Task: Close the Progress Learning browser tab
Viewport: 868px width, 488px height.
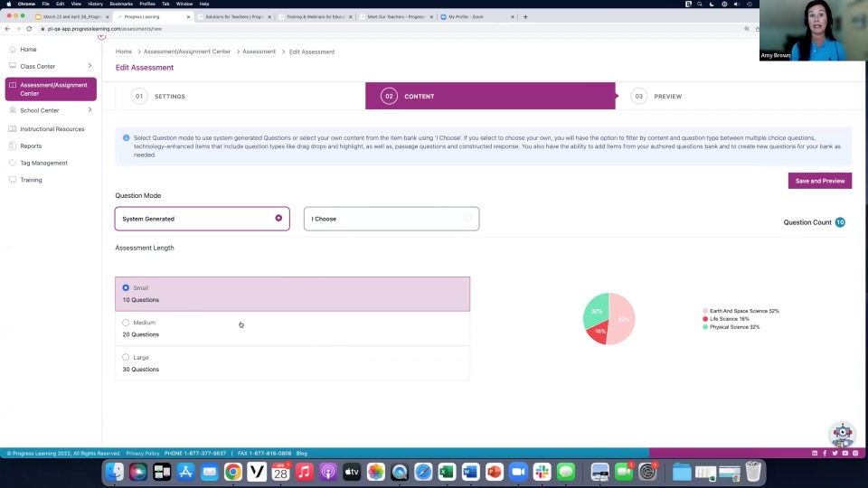Action: point(188,16)
